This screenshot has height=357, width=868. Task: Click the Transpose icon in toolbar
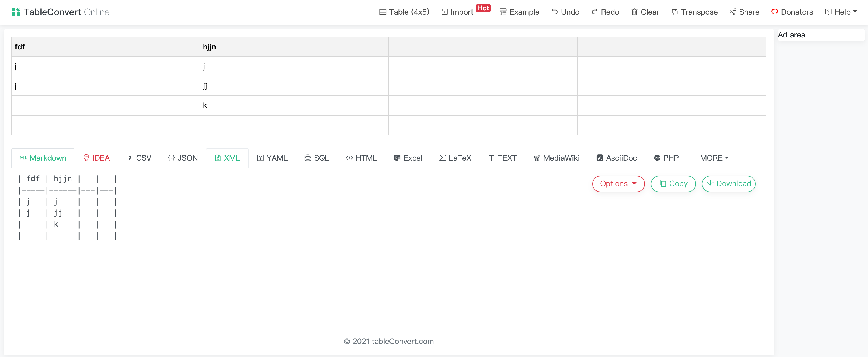click(x=674, y=12)
